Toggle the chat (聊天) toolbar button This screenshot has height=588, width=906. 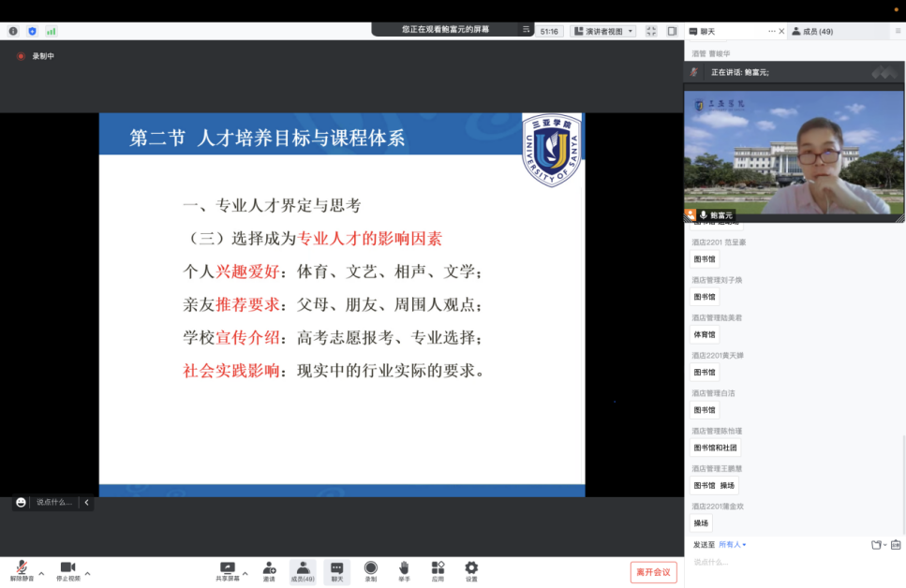click(336, 570)
